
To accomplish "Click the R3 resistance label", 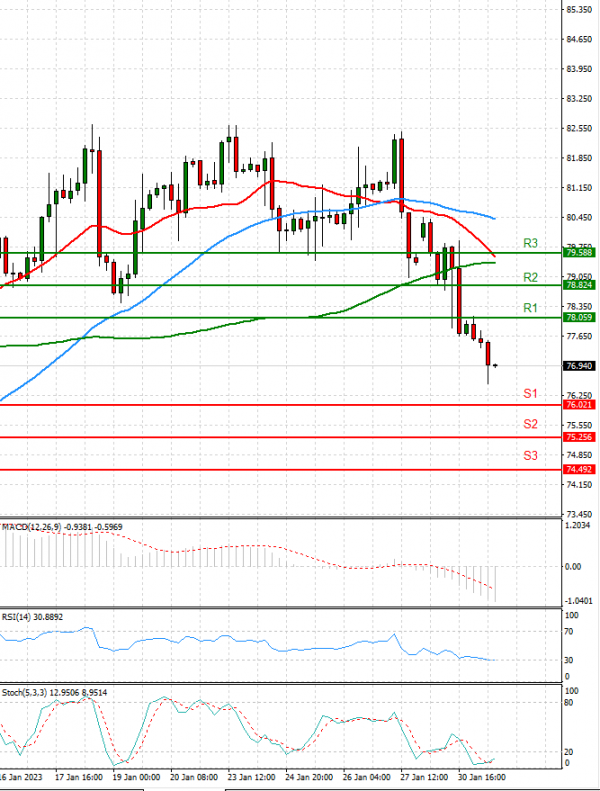I will [x=530, y=244].
